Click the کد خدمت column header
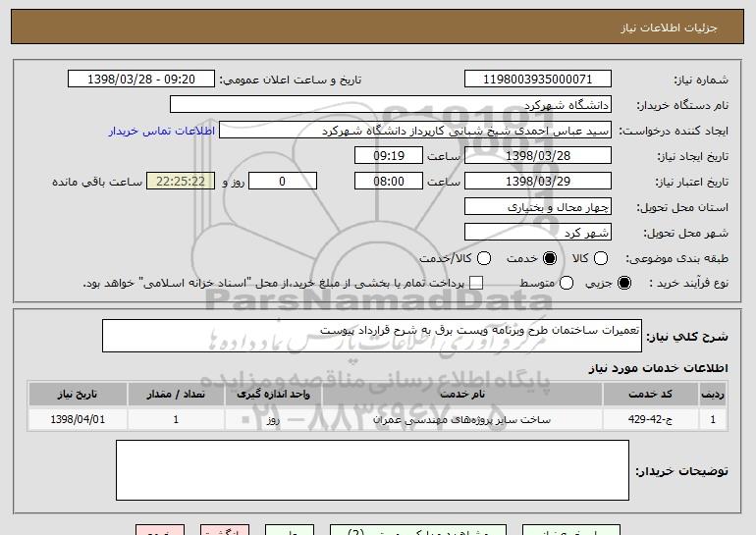This screenshot has width=756, height=535. [x=650, y=395]
